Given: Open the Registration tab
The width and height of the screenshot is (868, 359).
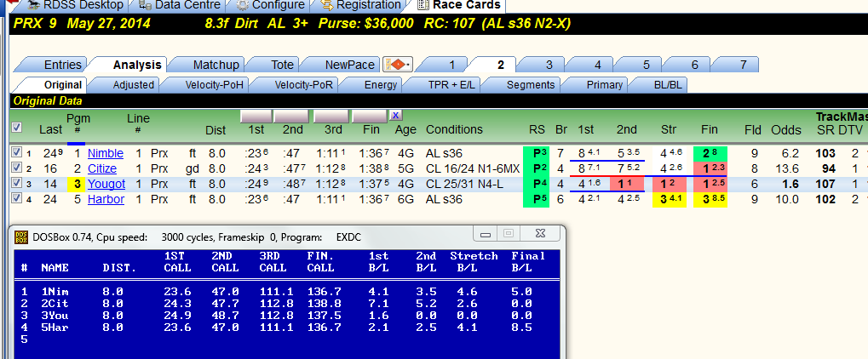Looking at the screenshot, I should point(361,5).
